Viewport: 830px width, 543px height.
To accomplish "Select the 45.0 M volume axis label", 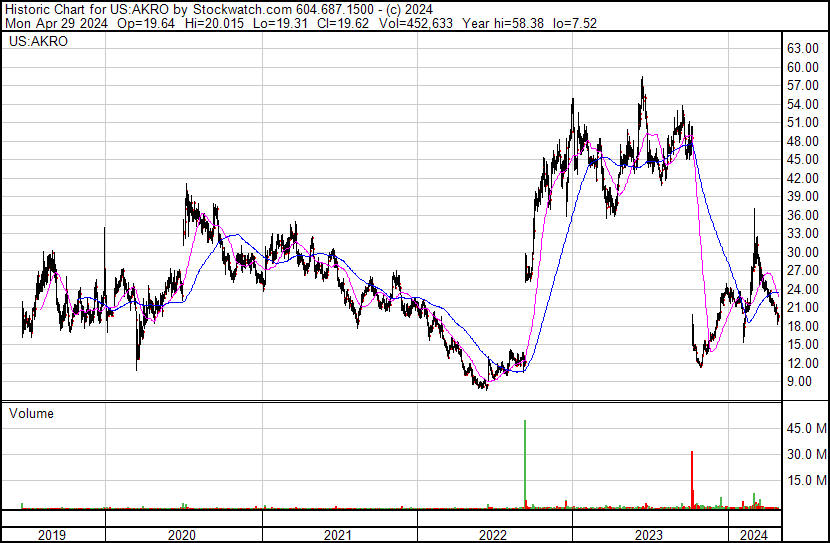I will click(x=805, y=429).
